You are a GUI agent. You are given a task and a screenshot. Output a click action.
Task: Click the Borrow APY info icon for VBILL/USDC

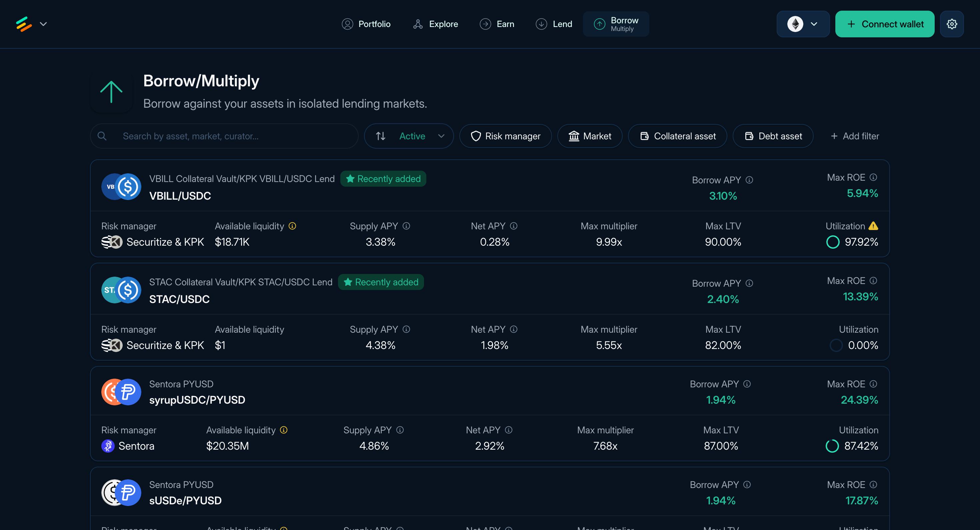(749, 180)
